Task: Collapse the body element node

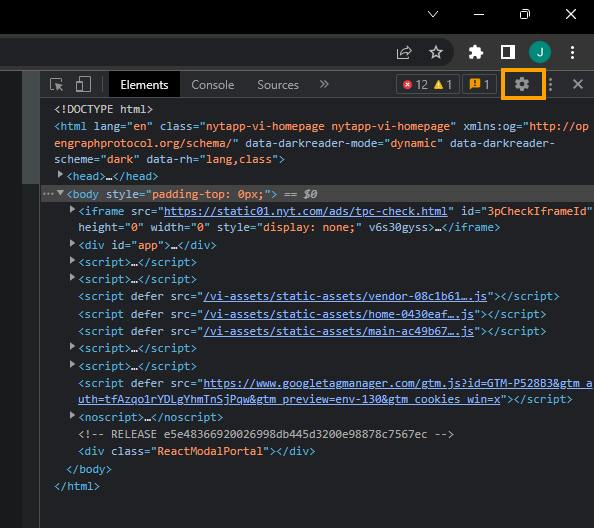Action: coord(60,193)
